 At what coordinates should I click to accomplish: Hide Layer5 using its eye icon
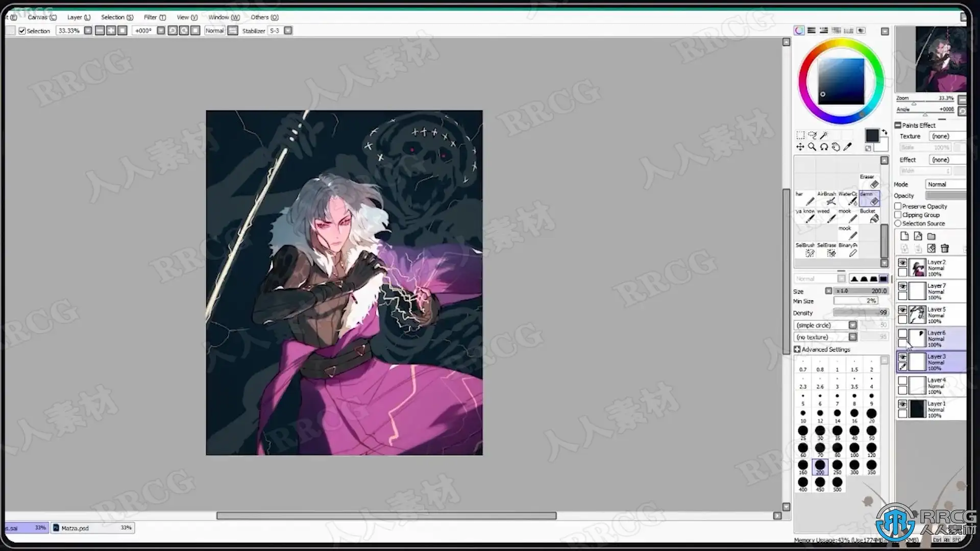(x=902, y=310)
